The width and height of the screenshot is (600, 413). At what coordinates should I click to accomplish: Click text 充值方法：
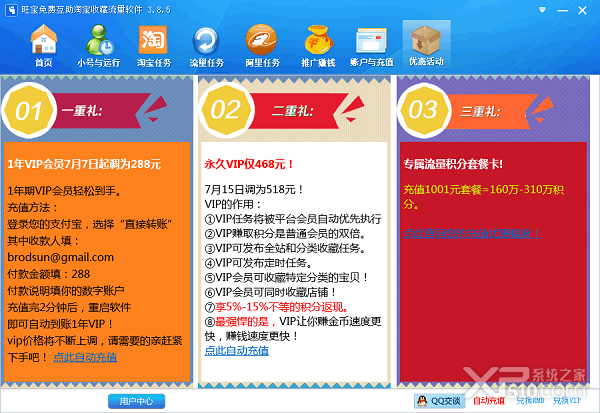pyautogui.click(x=33, y=207)
